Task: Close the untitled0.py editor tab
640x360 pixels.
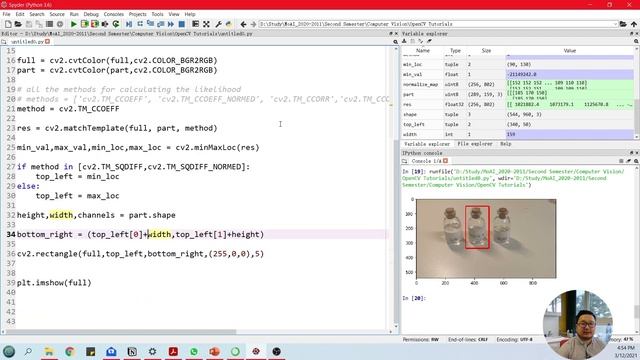Action: (48, 42)
